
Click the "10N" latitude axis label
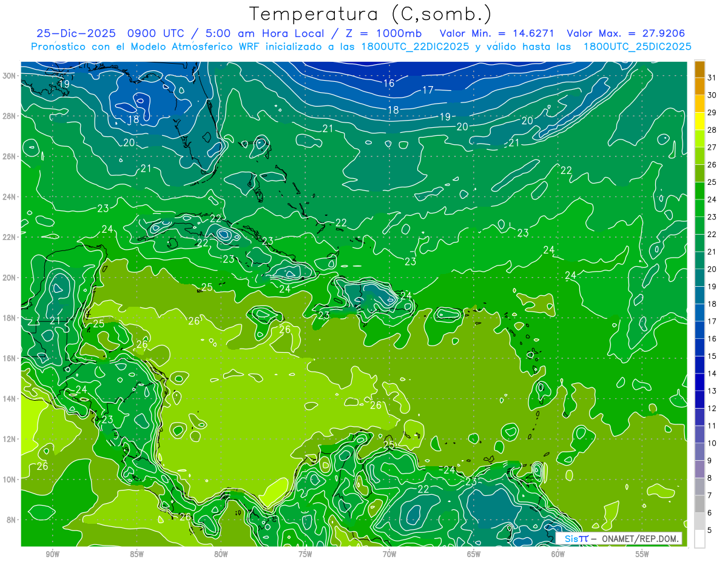[x=10, y=480]
